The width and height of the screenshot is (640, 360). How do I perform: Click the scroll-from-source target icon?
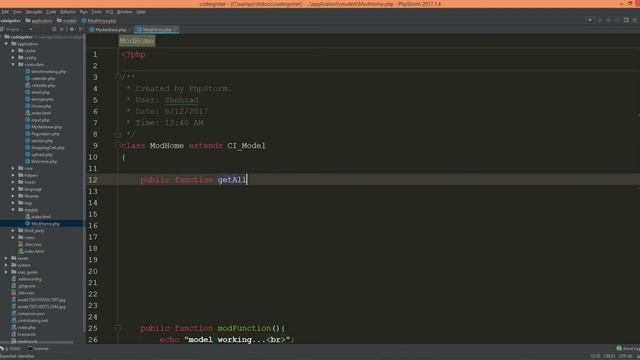pyautogui.click(x=54, y=29)
